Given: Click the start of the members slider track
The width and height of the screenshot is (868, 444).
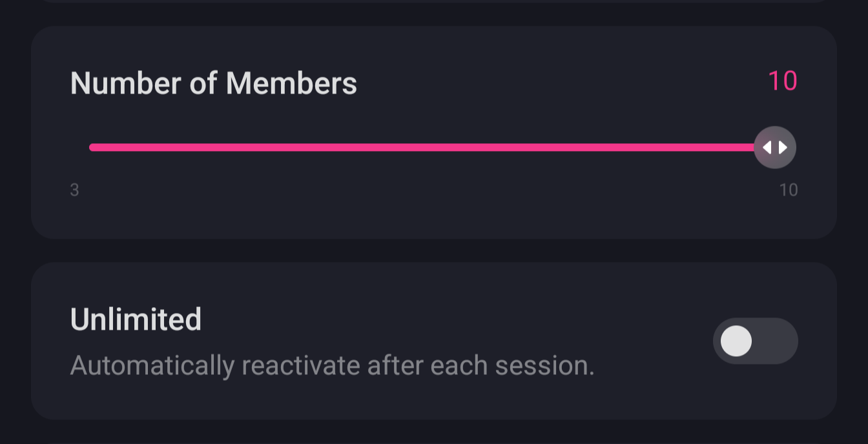Looking at the screenshot, I should coord(92,147).
